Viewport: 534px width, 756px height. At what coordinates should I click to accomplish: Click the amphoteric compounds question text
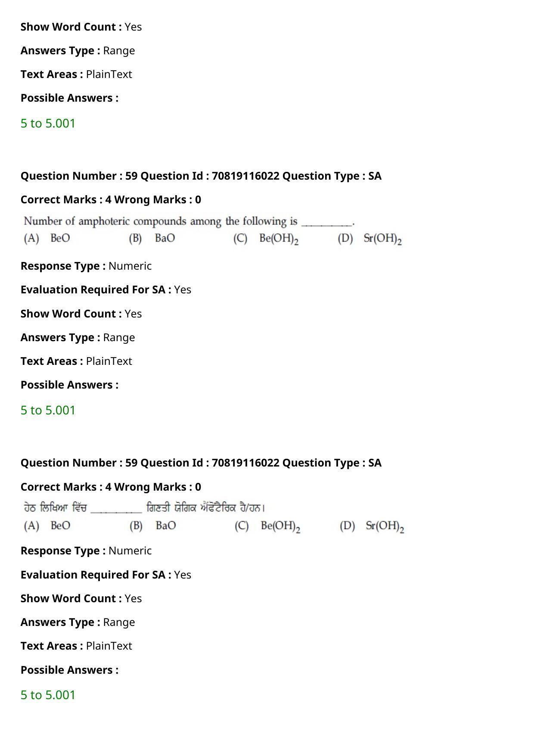tap(189, 221)
